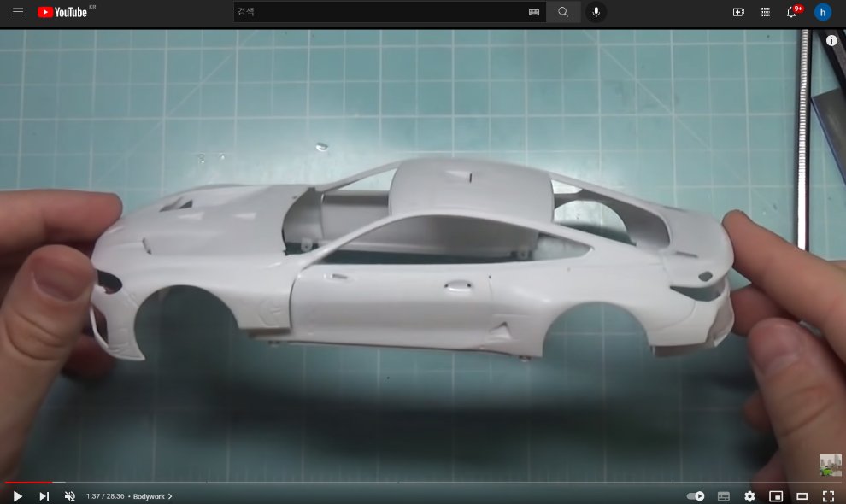Click the search input field
This screenshot has height=504, width=846.
tap(376, 12)
